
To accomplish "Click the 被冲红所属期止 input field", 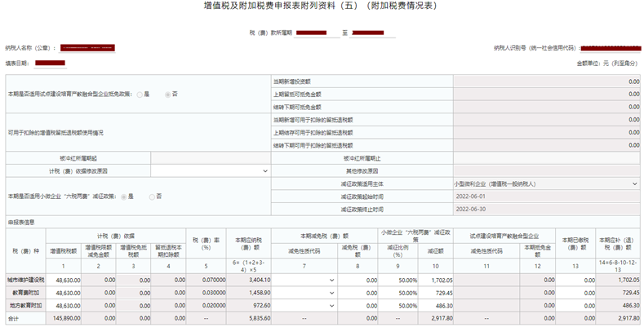I will click(x=547, y=158).
